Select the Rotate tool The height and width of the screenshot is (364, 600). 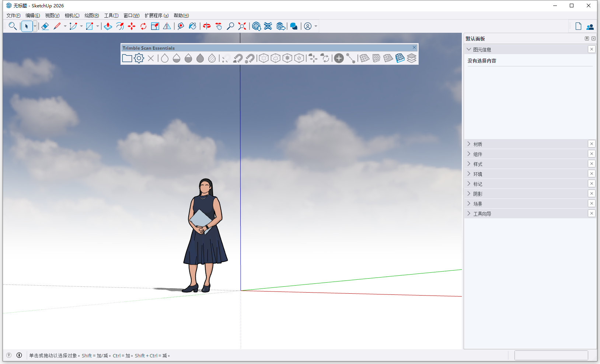tap(143, 26)
